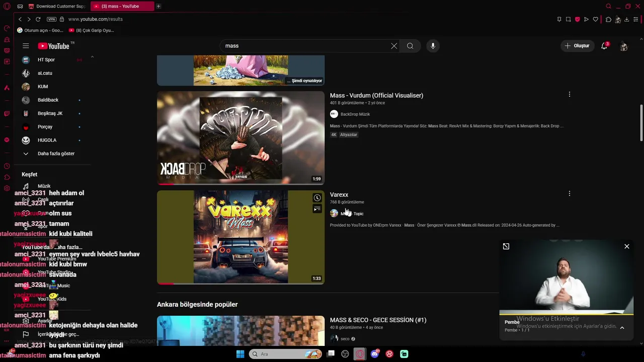Toggle the Opera VPN badge
Viewport: 644px width, 362px height.
(51, 19)
